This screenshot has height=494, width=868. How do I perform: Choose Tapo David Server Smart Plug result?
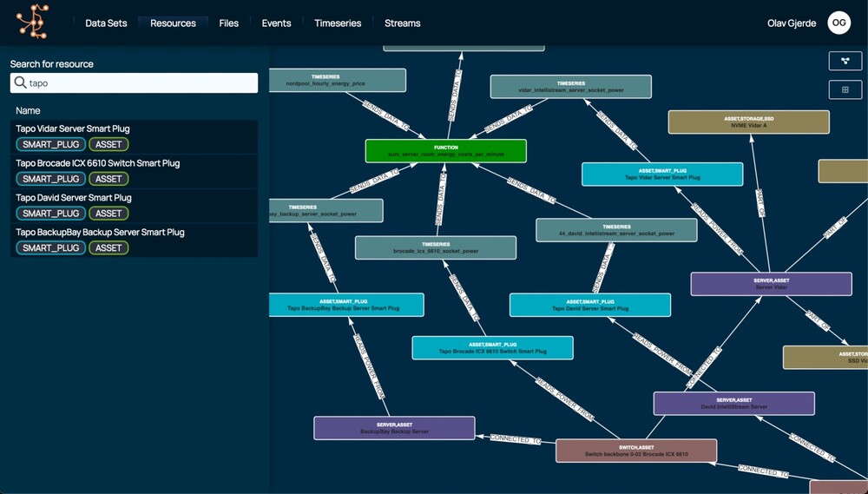coord(74,198)
